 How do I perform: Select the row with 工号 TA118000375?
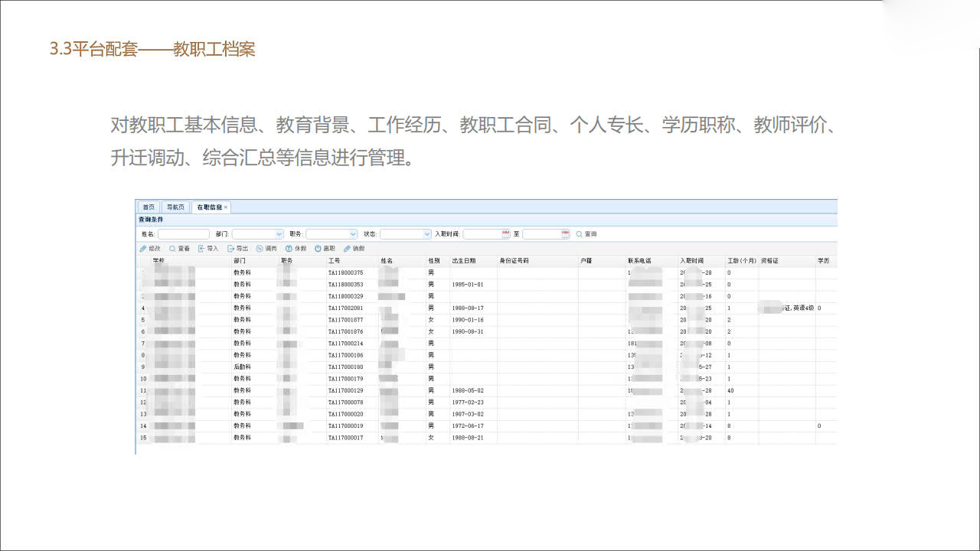(346, 272)
